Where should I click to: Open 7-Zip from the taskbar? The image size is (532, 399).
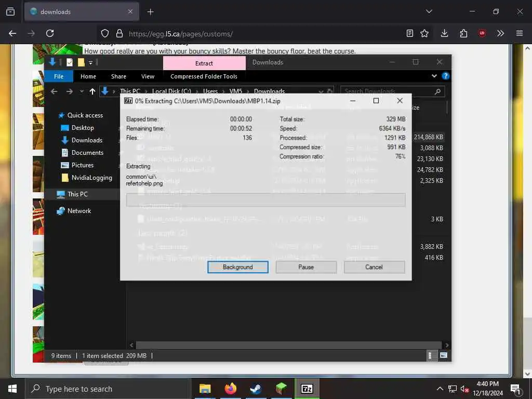click(307, 389)
